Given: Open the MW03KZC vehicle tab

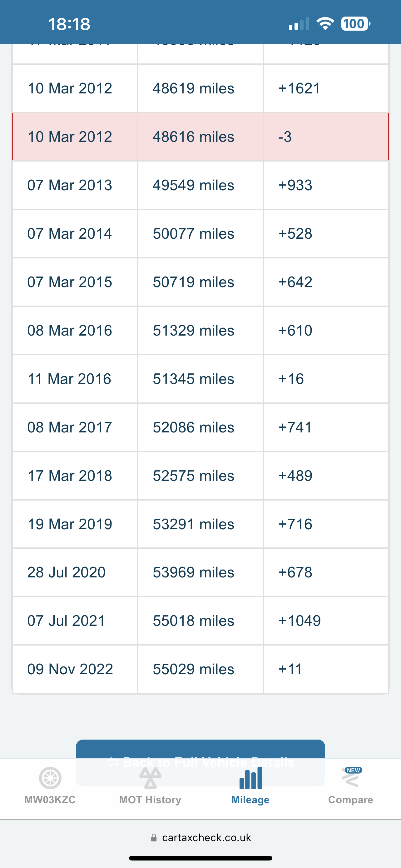Looking at the screenshot, I should point(50,800).
